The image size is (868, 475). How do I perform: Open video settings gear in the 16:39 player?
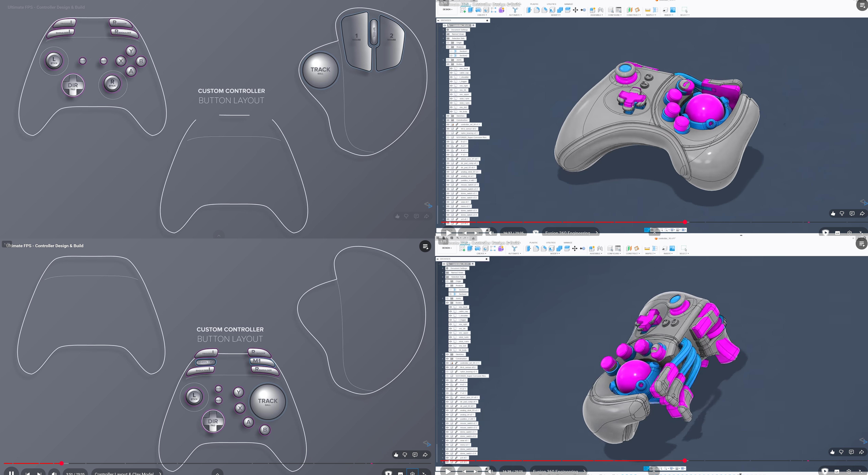click(849, 471)
